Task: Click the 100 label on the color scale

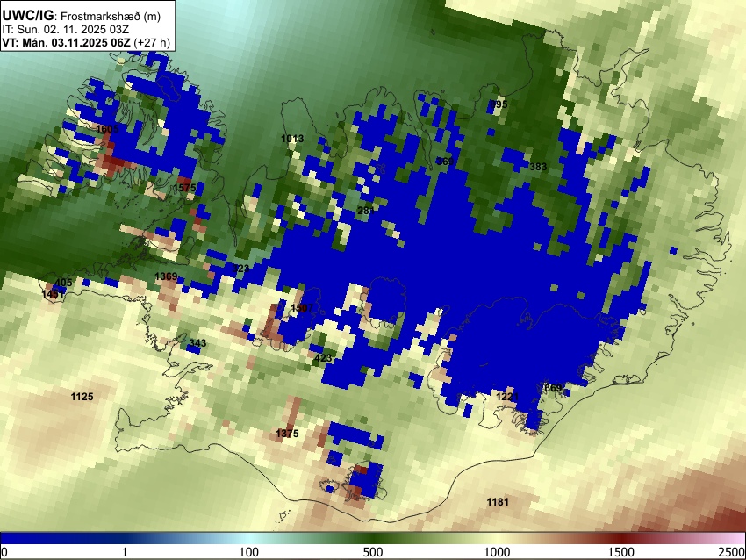Action: click(x=248, y=552)
